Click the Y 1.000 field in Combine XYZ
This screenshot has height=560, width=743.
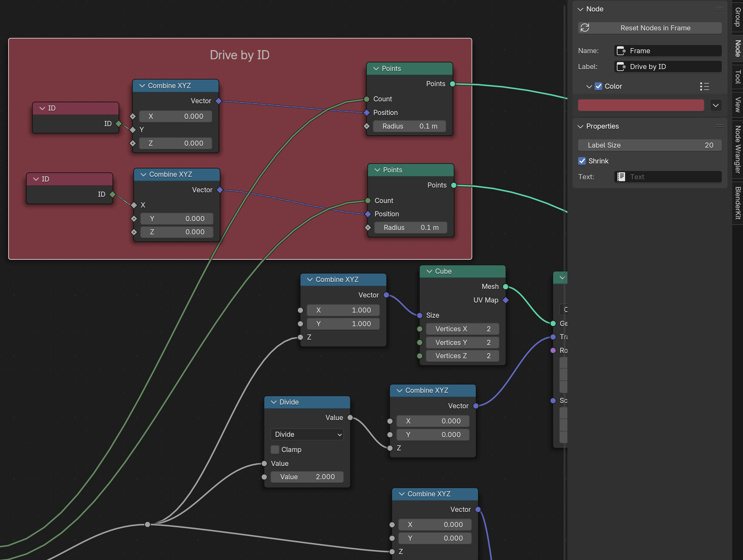tap(343, 324)
